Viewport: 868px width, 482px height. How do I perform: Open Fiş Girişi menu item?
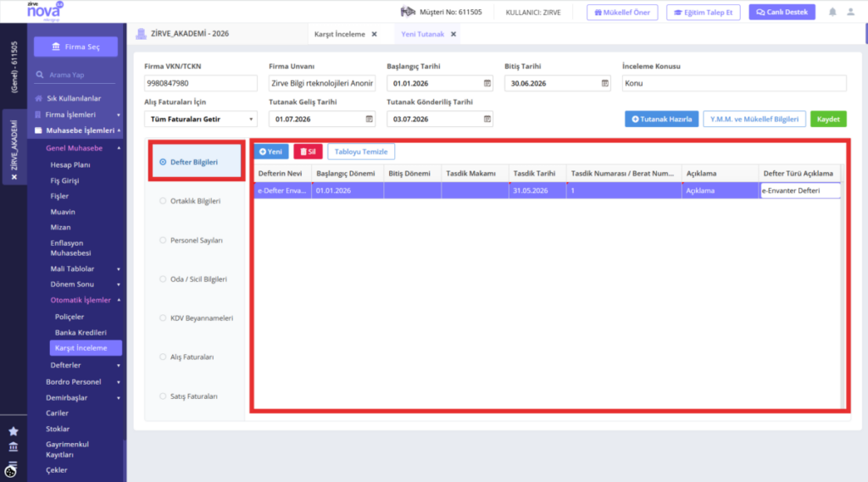(64, 180)
